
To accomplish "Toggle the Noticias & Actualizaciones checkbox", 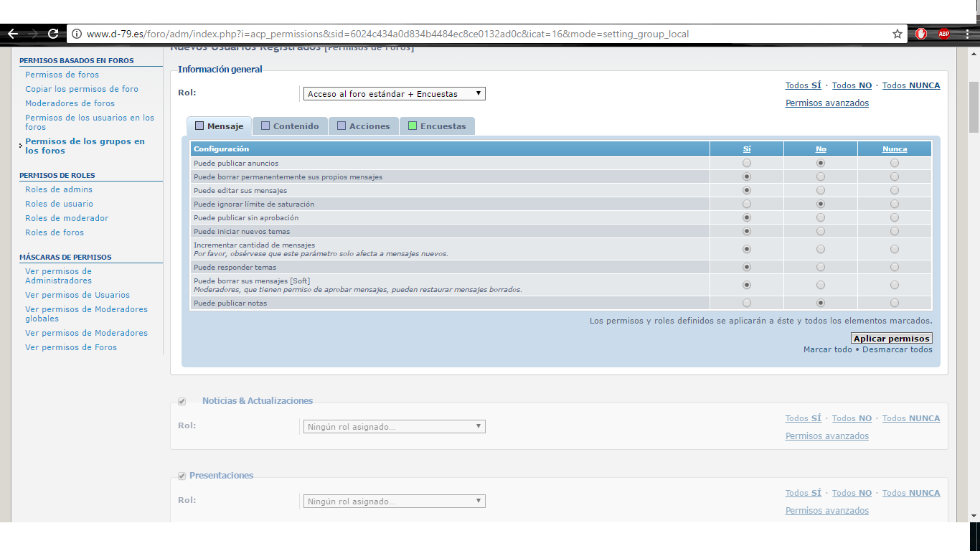I will click(x=182, y=401).
